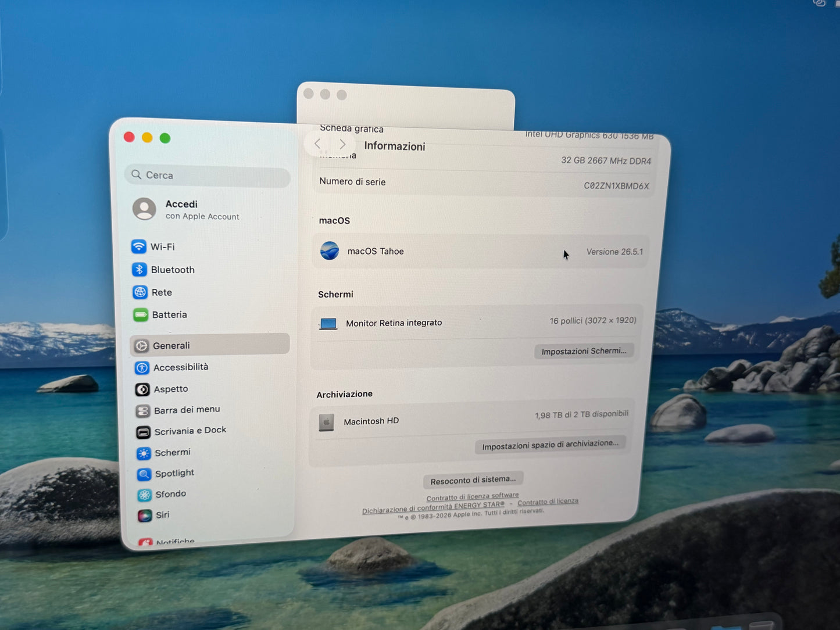This screenshot has width=840, height=630.
Task: Go forward with the right chevron
Action: (x=342, y=144)
